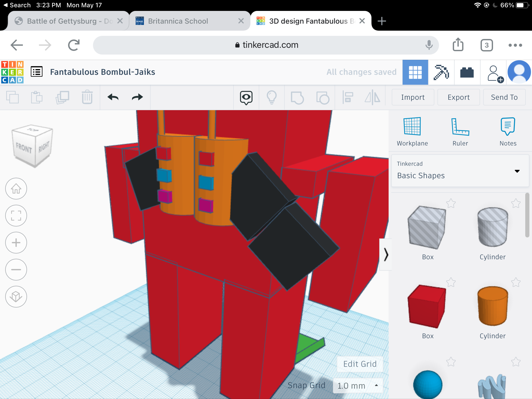Rename the design Fantabulous Bombul-Jaiks
The image size is (532, 399).
[102, 72]
